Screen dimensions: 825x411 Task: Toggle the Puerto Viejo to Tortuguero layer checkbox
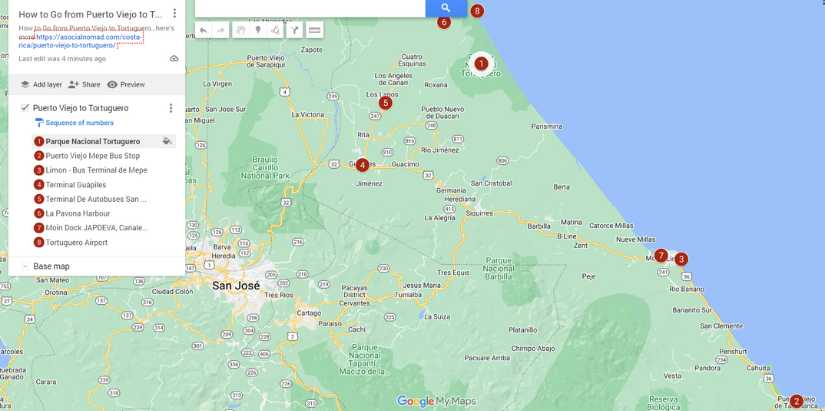24,108
